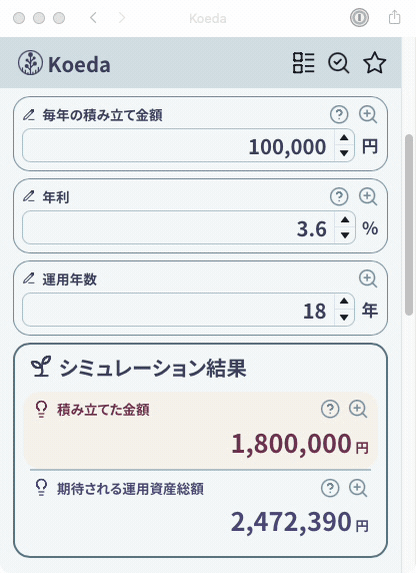Image resolution: width=416 pixels, height=573 pixels.
Task: Click the 年利 input field showing 3.6
Action: pos(178,228)
